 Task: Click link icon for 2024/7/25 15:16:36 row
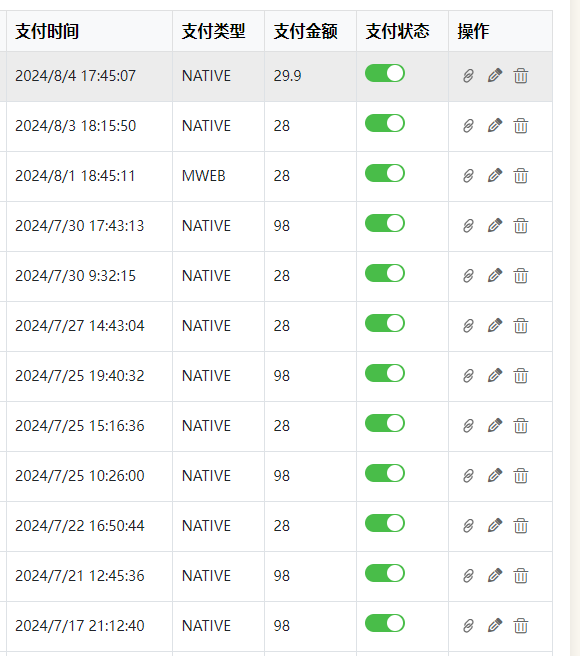pos(468,425)
